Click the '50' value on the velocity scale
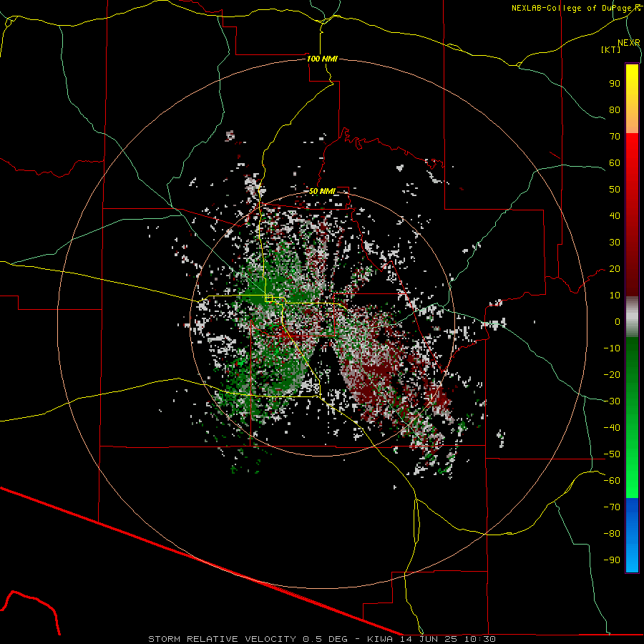The width and height of the screenshot is (644, 644). pos(615,190)
